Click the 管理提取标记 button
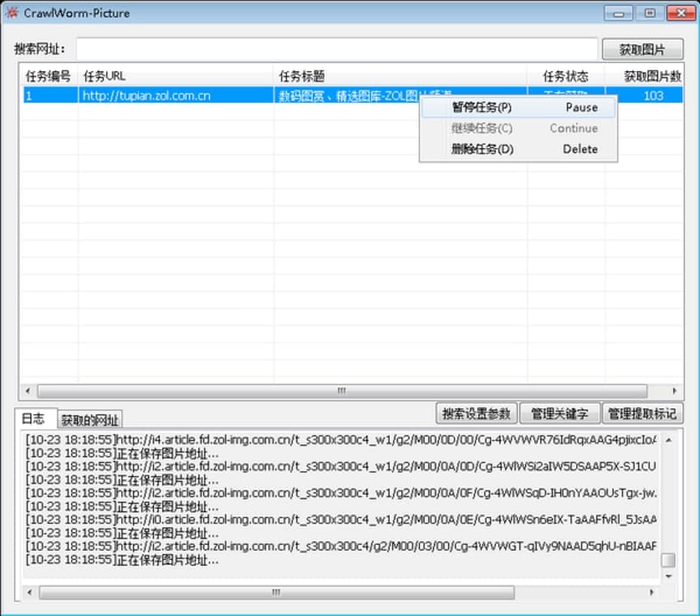Viewport: 700px width, 616px height. (x=642, y=414)
